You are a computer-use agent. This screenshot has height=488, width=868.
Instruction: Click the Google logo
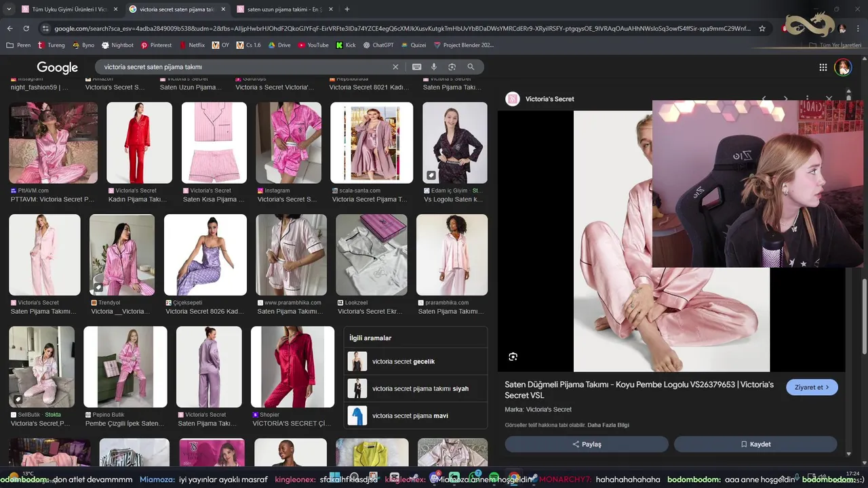click(58, 67)
